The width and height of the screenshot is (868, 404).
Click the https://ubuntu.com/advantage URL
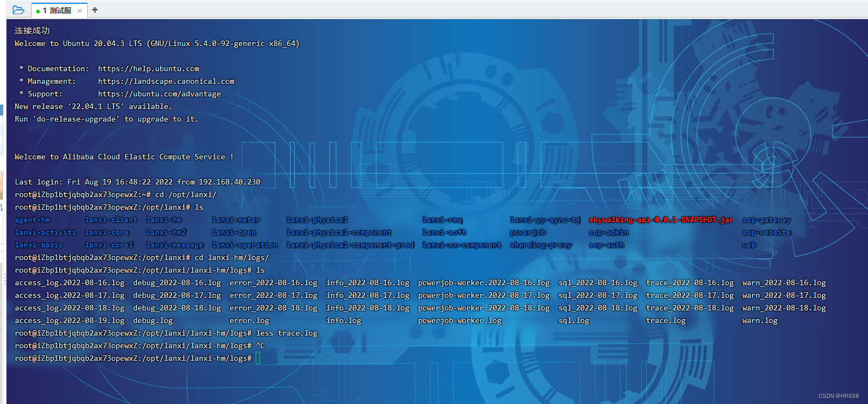159,94
